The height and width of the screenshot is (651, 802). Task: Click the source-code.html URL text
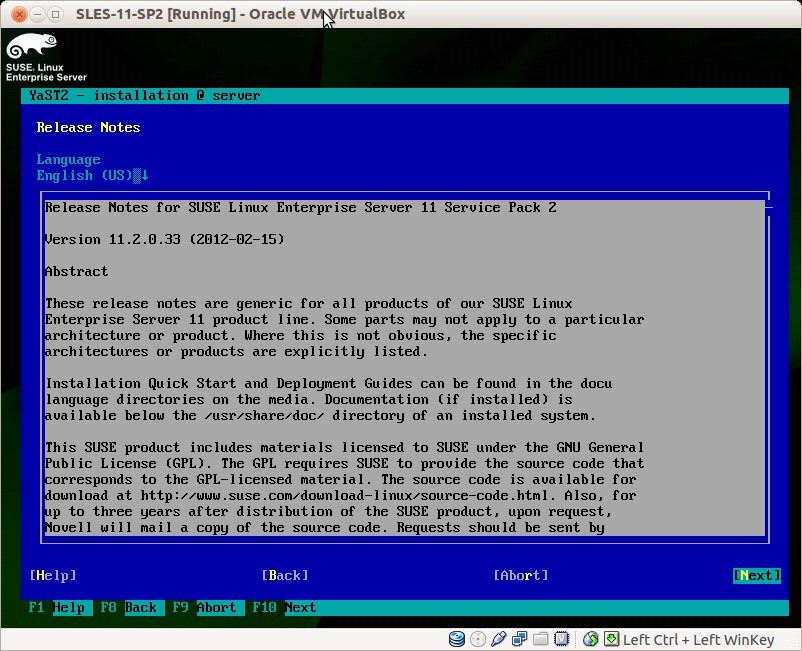[x=345, y=496]
